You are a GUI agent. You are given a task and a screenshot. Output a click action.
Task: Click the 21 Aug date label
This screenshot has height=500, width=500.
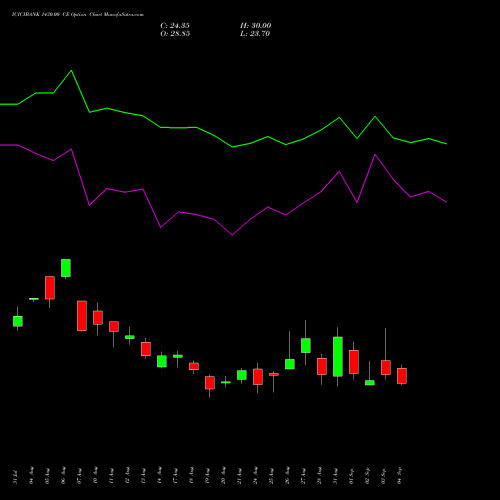[x=239, y=476]
